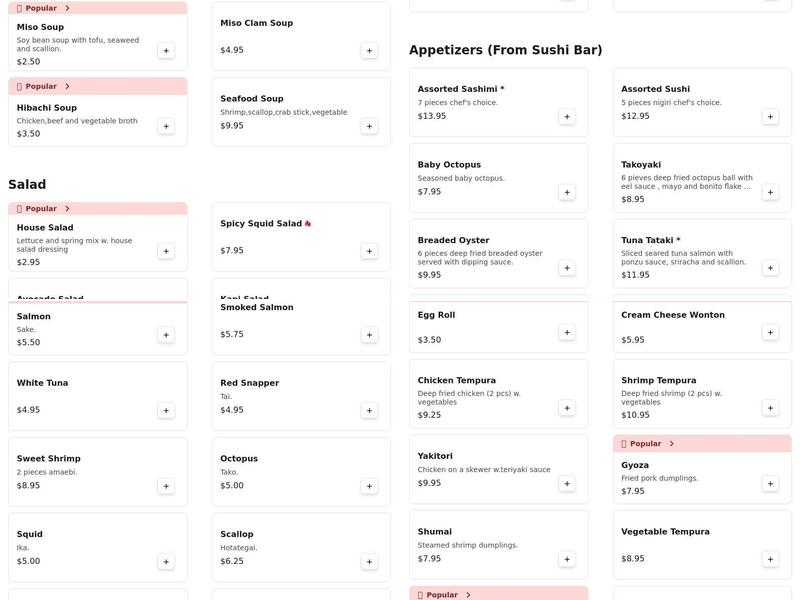Open the Breaded Oyster menu card
Viewport: 800px width, 600px height.
coord(498,254)
